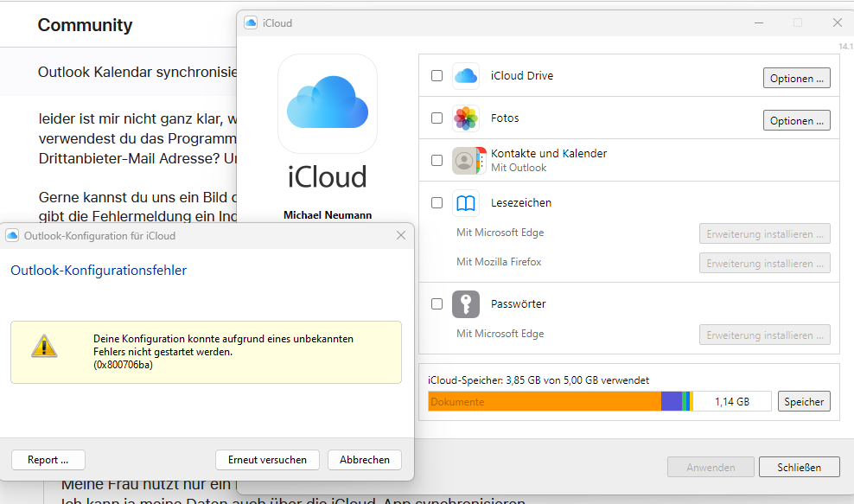This screenshot has width=854, height=504.
Task: Close the Outlook-Konfiguration dialog
Action: (x=401, y=235)
